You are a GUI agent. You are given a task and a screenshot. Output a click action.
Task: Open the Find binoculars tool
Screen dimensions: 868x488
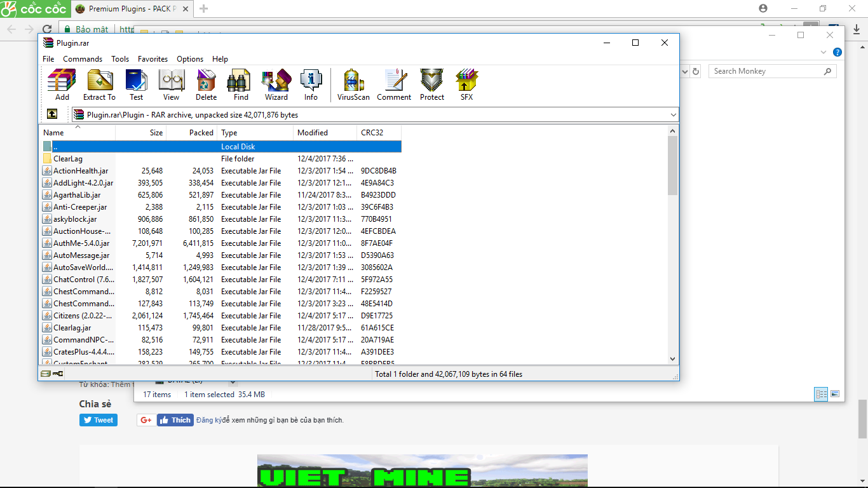pos(241,85)
